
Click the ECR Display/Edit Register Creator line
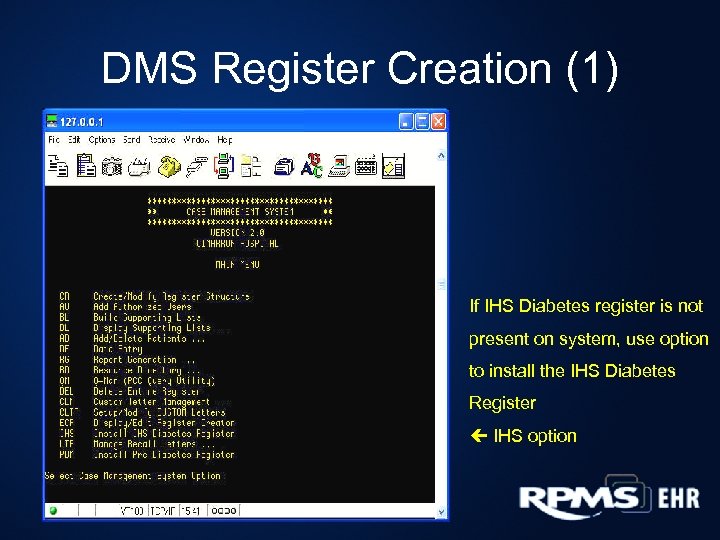(147, 423)
